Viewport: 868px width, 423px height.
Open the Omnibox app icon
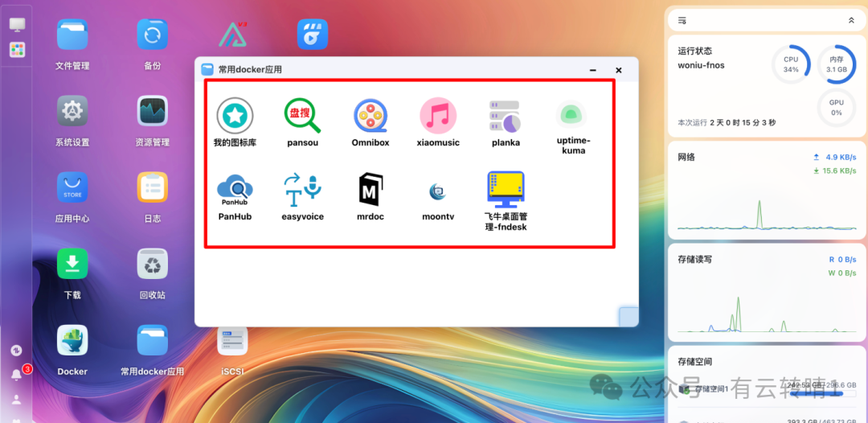pyautogui.click(x=371, y=116)
